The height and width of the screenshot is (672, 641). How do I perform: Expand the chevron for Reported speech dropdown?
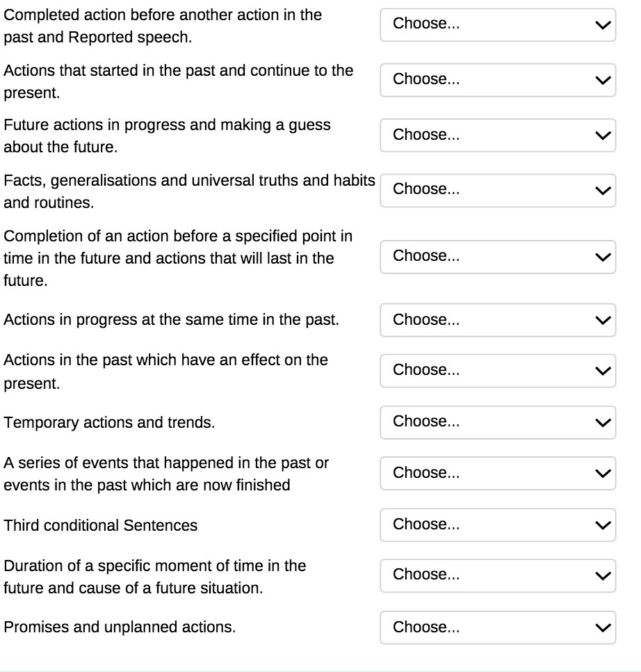pyautogui.click(x=602, y=25)
